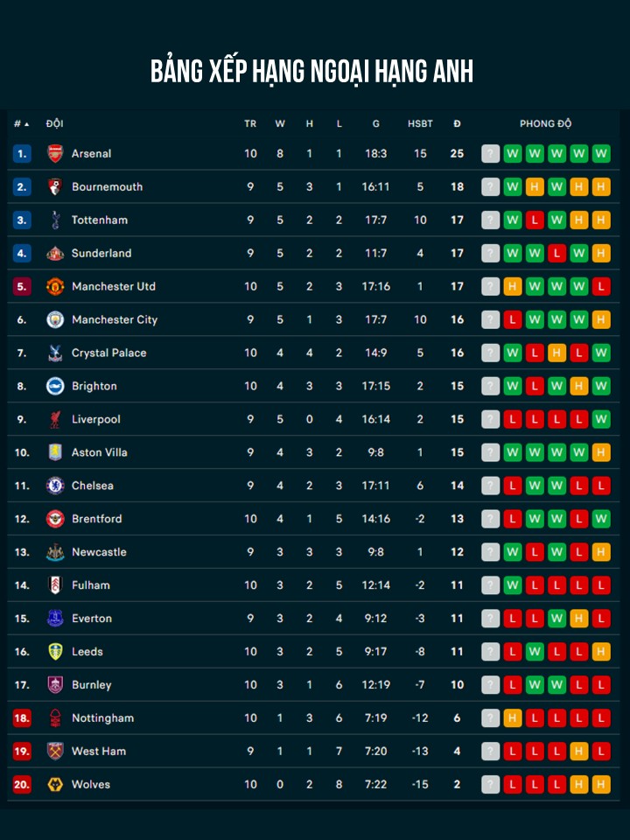
Task: Click the blue rank 1 badge
Action: click(x=22, y=154)
